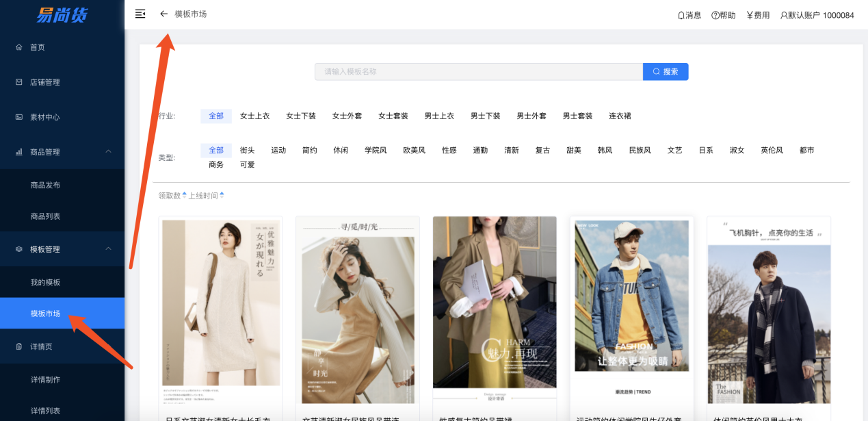Screen dimensions: 868x421
Task: Choose the 性感 style type
Action: pos(449,151)
